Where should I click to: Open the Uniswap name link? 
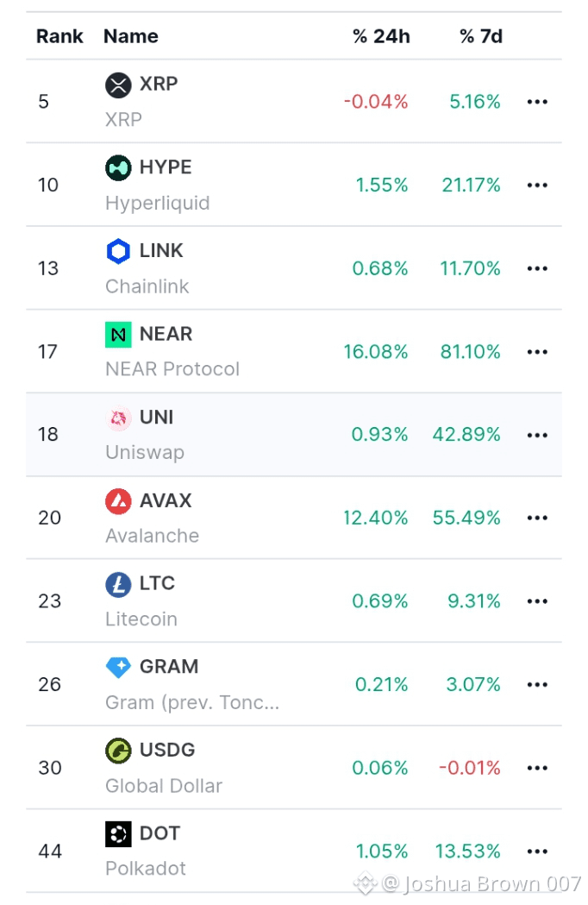click(x=145, y=452)
